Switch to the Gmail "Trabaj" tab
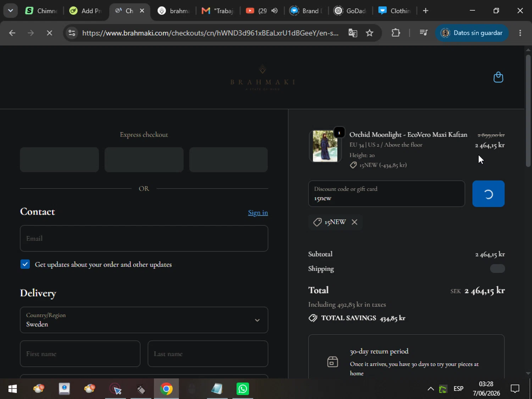532x399 pixels. tap(218, 11)
